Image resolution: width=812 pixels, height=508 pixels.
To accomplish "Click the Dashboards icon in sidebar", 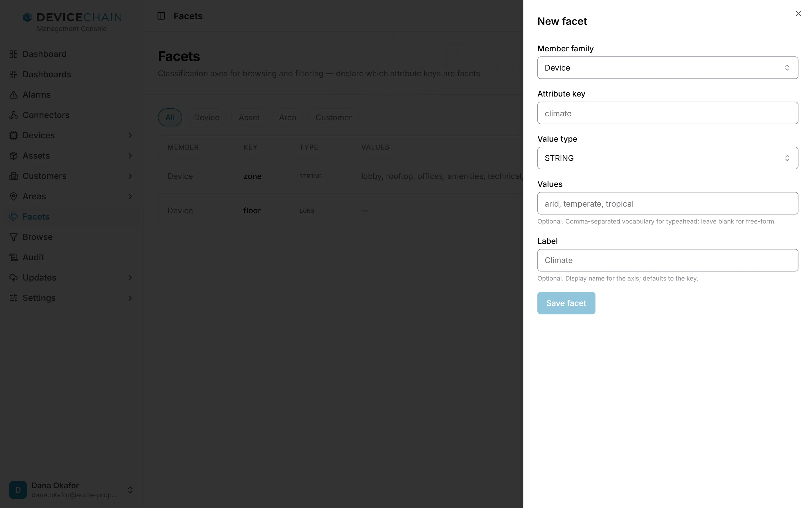I will 14,75.
